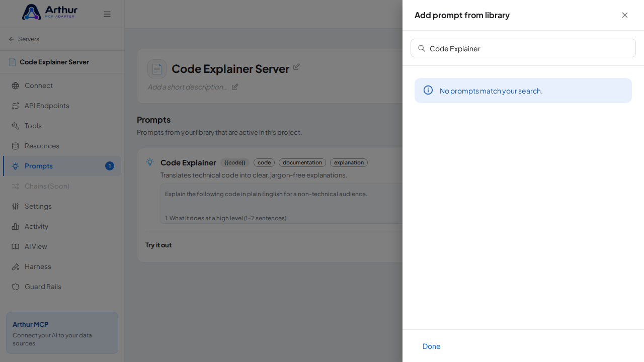Close the Add prompt from library panel

[x=625, y=15]
